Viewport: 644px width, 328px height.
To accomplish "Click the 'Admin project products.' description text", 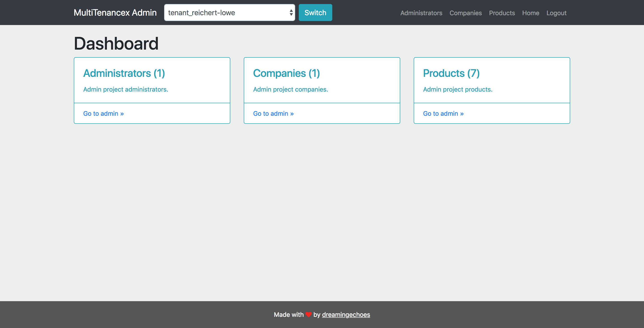I will 458,89.
